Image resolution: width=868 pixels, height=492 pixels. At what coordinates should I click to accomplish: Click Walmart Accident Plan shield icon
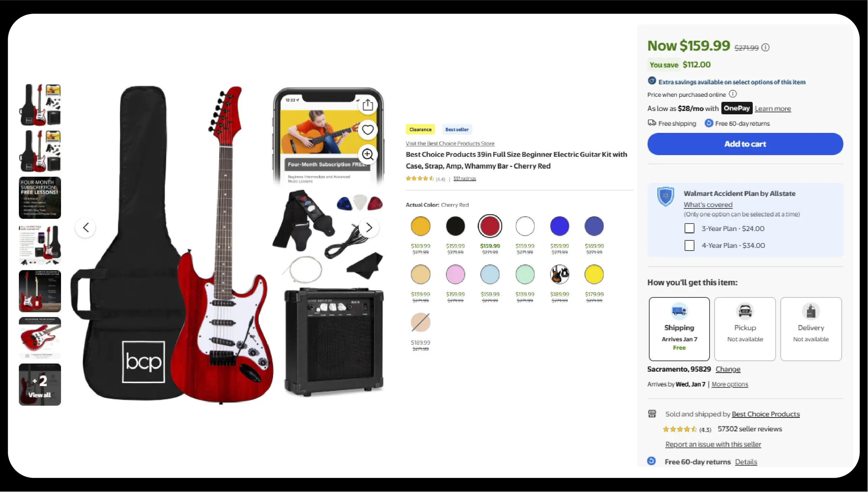click(665, 196)
